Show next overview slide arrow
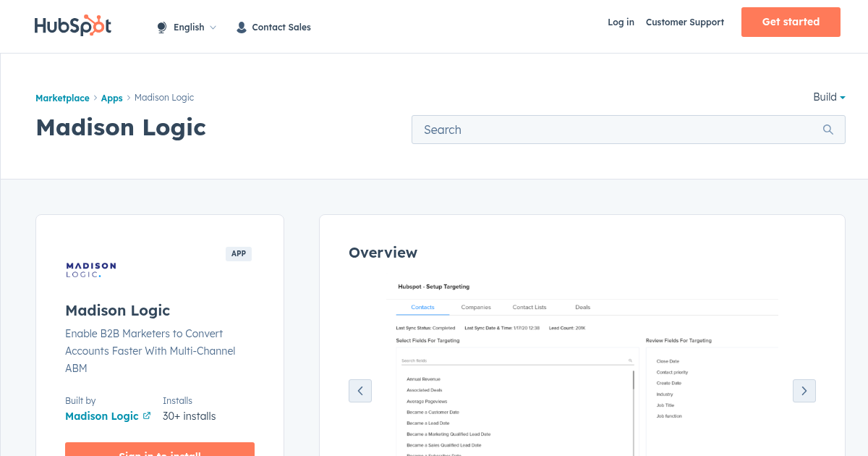The width and height of the screenshot is (868, 456). tap(804, 391)
